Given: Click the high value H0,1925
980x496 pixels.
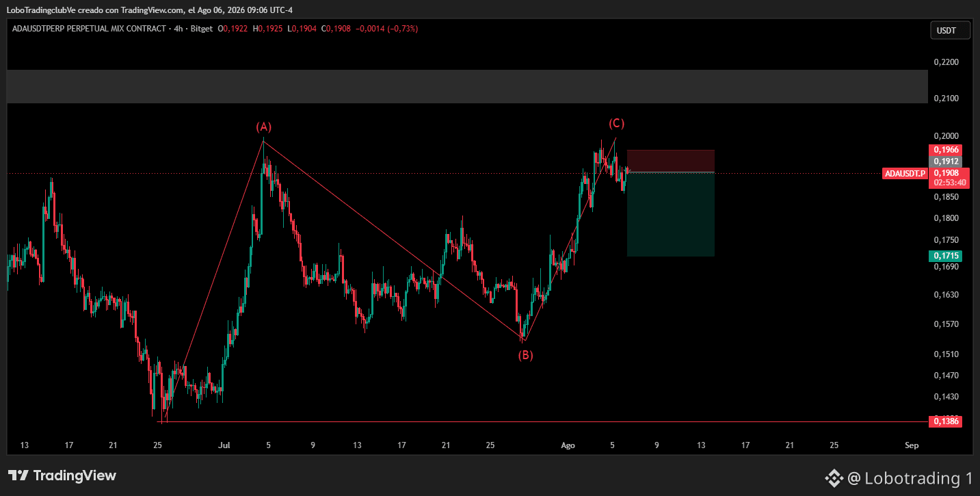Looking at the screenshot, I should tap(268, 29).
